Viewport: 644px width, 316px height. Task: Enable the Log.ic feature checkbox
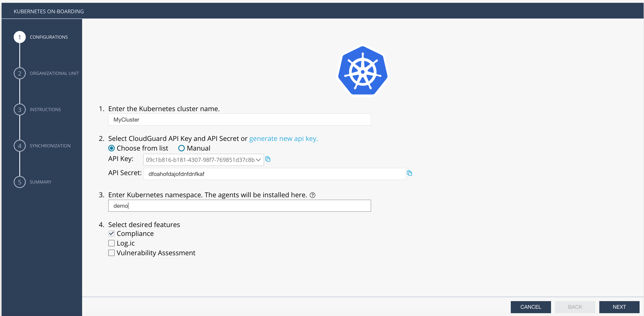point(111,243)
